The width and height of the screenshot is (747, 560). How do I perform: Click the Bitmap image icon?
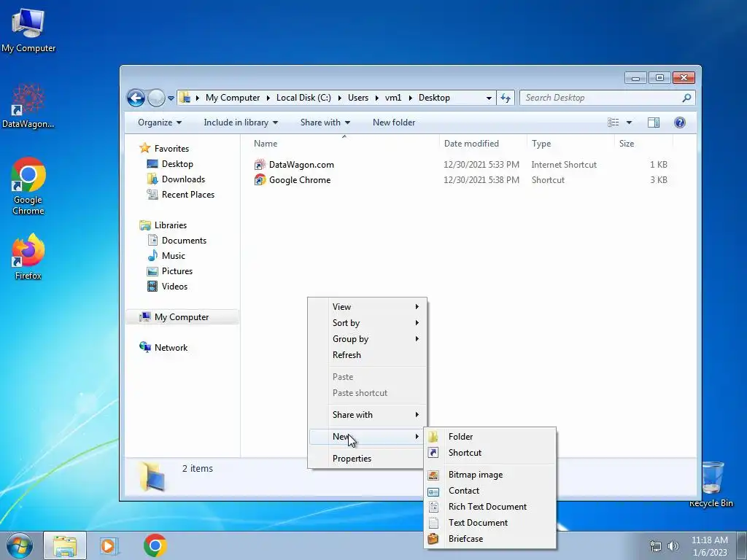tap(433, 475)
